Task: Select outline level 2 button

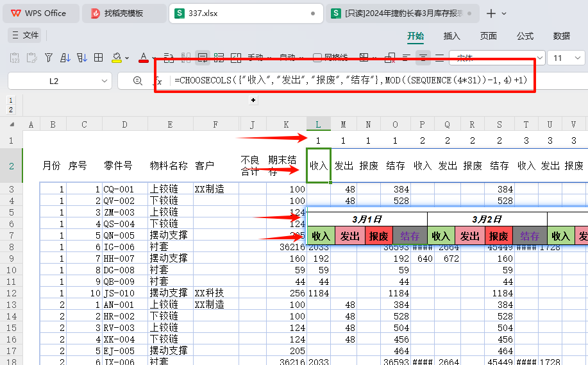Action: [x=10, y=110]
